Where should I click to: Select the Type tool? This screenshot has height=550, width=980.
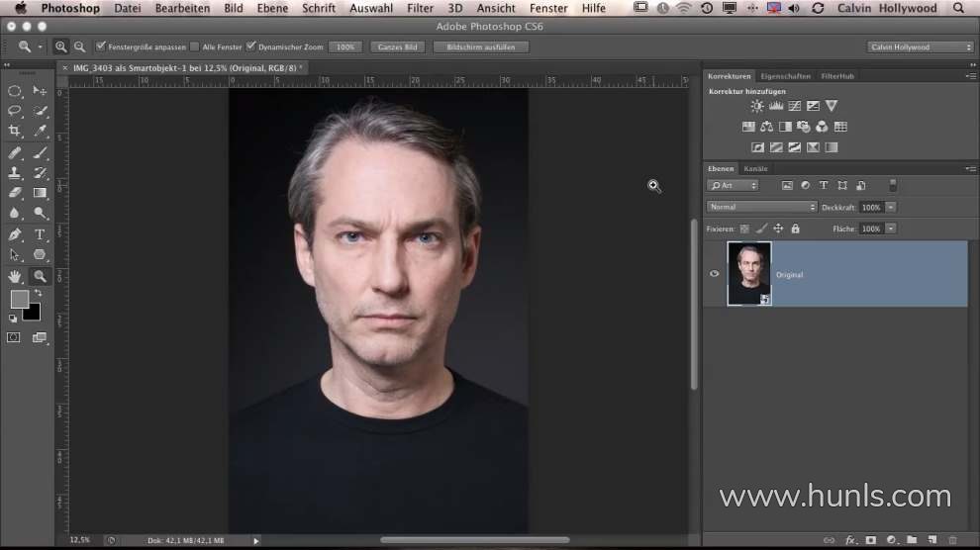(40, 234)
